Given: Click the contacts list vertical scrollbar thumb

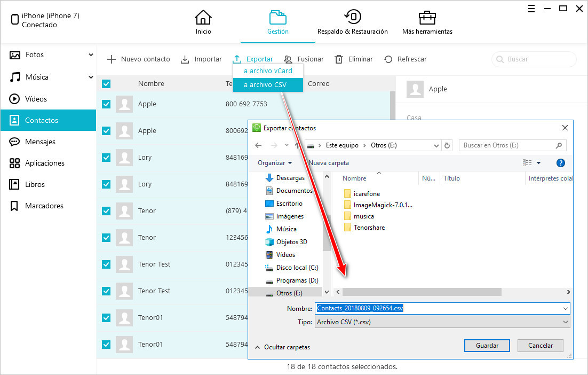Looking at the screenshot, I should [392, 105].
